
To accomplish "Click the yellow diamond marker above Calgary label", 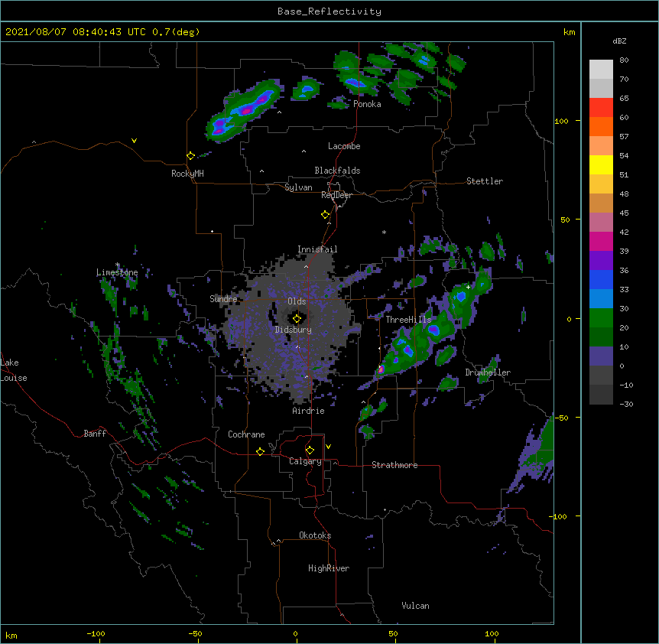I will tap(310, 450).
